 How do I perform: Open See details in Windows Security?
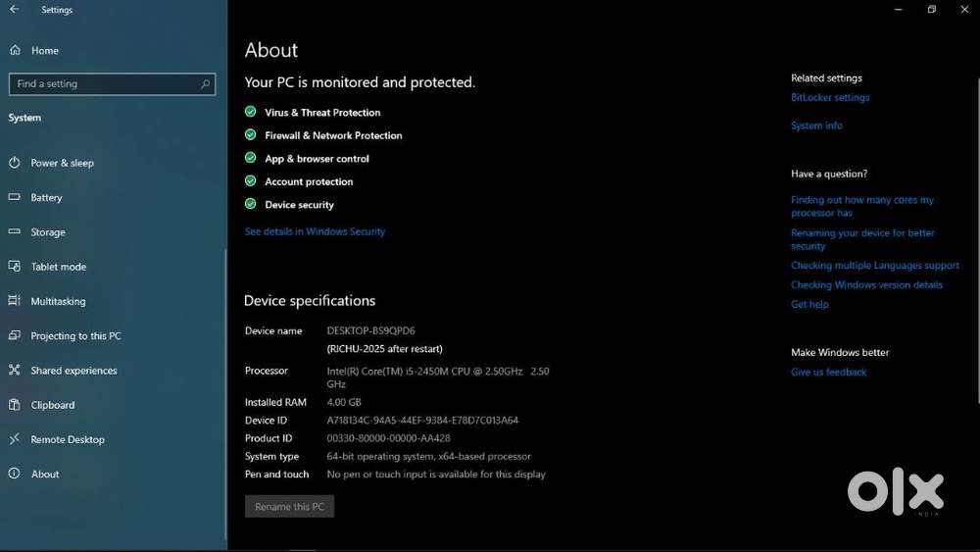315,231
